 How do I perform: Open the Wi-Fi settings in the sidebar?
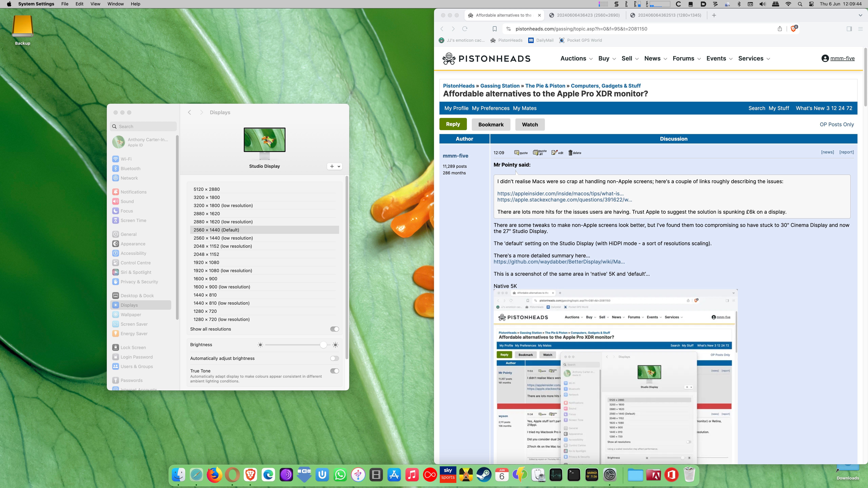(x=126, y=159)
